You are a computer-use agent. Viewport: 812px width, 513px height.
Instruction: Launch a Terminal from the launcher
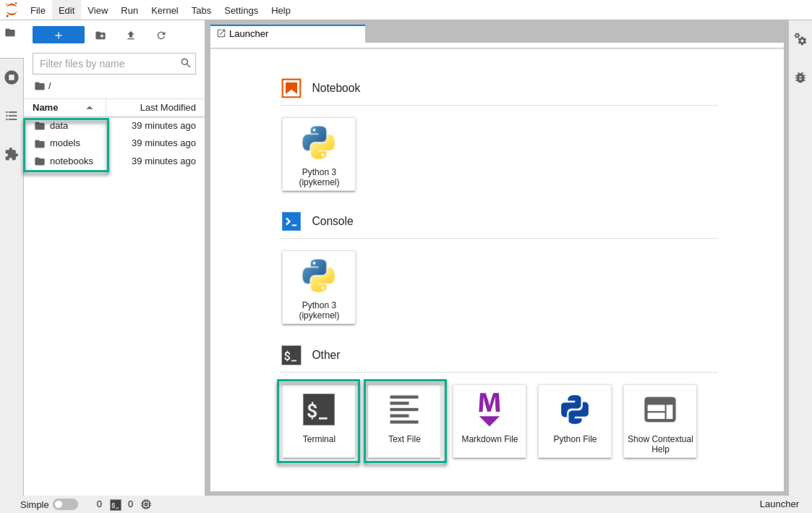(319, 421)
